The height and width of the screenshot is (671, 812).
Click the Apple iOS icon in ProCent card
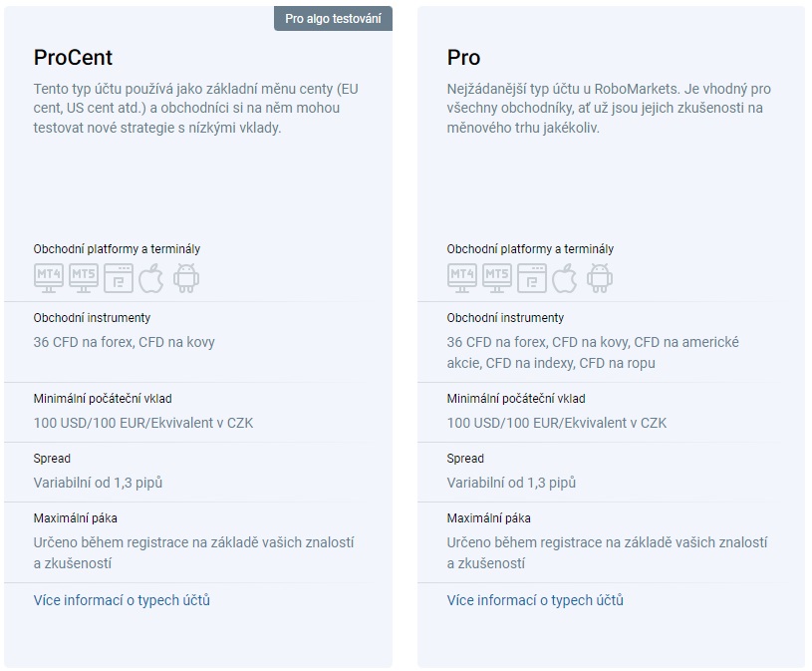[151, 278]
